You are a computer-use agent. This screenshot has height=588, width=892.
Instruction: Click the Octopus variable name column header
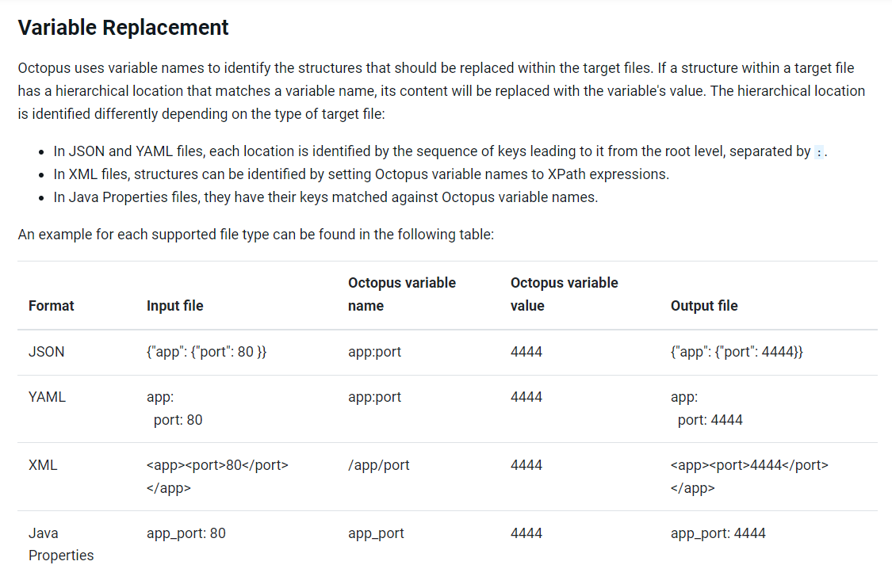click(x=402, y=294)
